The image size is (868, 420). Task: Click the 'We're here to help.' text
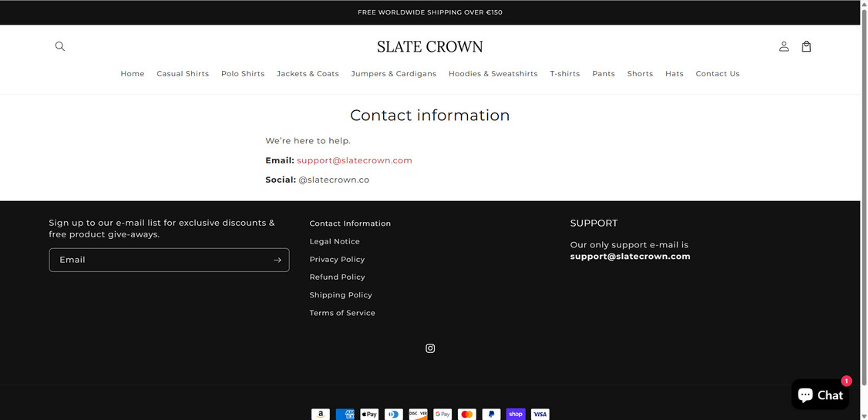(x=308, y=140)
